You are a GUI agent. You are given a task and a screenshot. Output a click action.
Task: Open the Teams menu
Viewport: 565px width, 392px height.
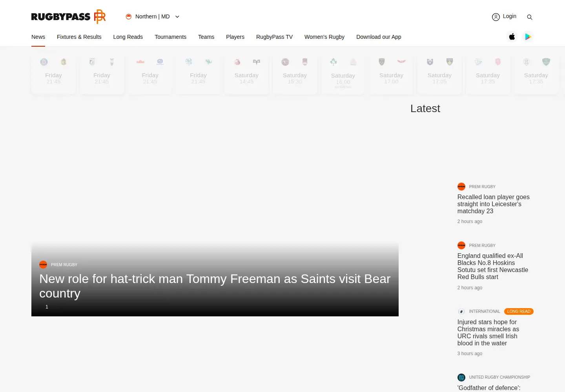[206, 37]
